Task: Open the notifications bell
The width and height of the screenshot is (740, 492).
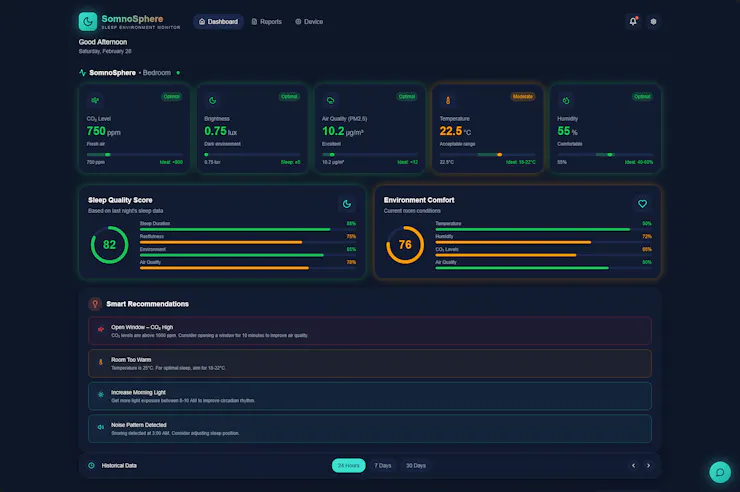Action: pos(633,21)
